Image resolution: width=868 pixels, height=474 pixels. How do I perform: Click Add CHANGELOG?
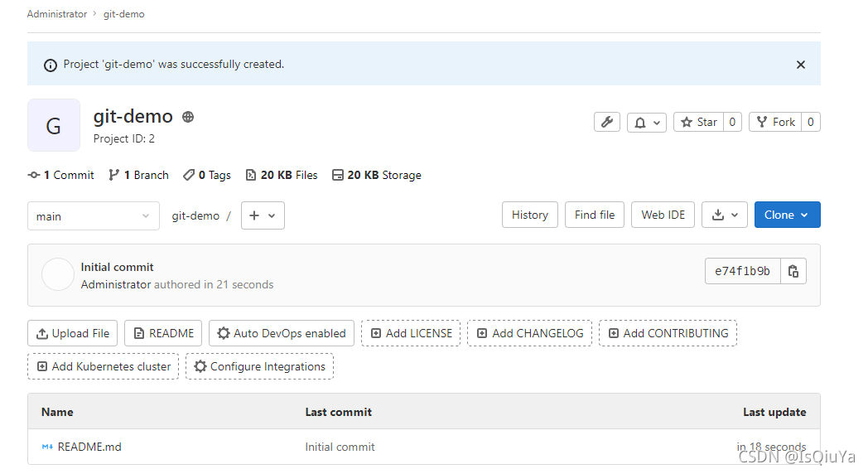(x=530, y=333)
